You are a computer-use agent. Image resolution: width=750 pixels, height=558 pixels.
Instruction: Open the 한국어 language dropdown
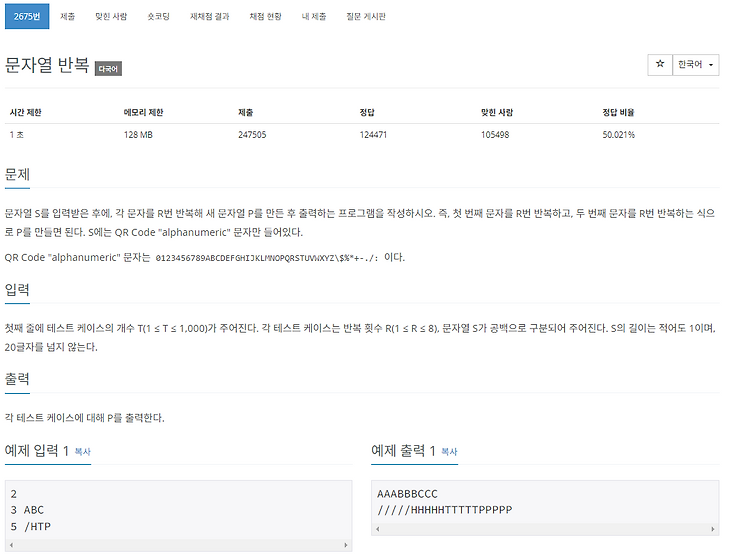coord(695,65)
